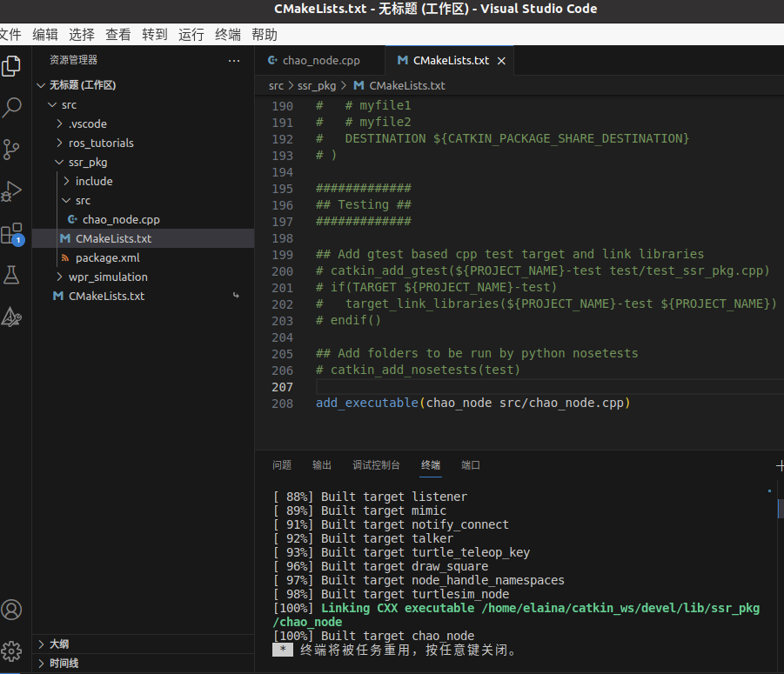Click the RSS icon beside package.xml
Screen dimensions: 784x674
[65, 257]
